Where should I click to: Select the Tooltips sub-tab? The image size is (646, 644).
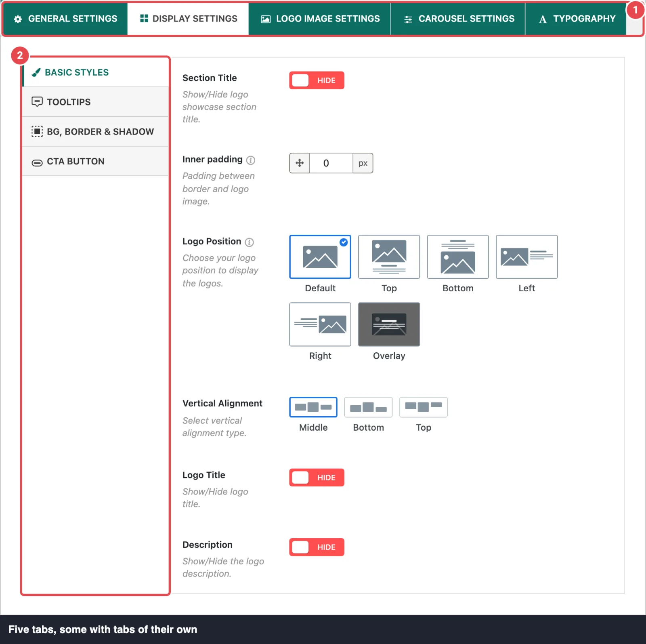click(x=95, y=102)
